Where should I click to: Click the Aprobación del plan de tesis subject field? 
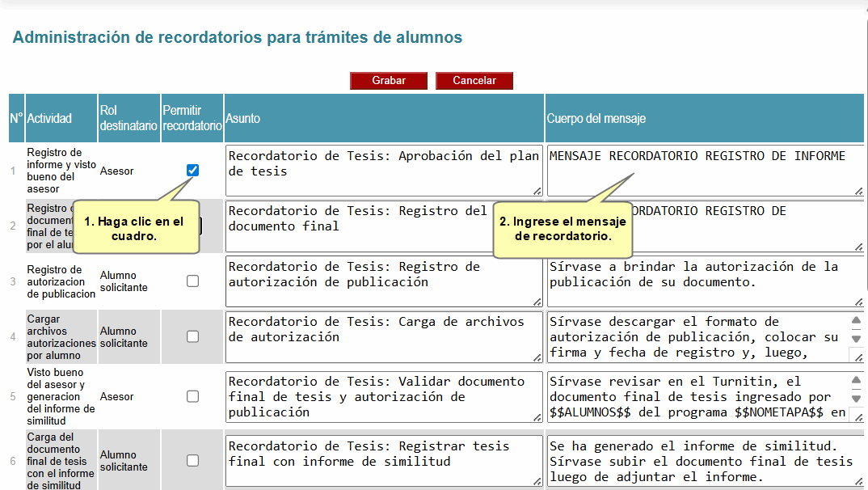coord(383,170)
